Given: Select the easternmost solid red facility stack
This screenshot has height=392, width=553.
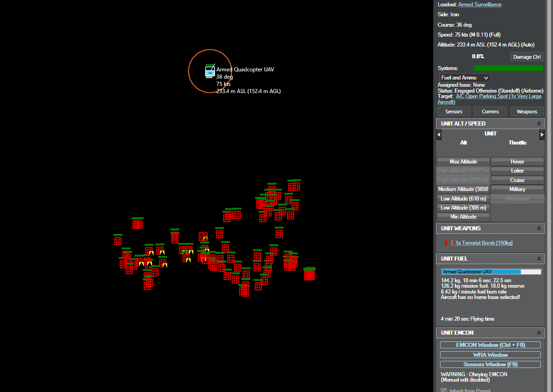Looking at the screenshot, I should click(x=309, y=275).
